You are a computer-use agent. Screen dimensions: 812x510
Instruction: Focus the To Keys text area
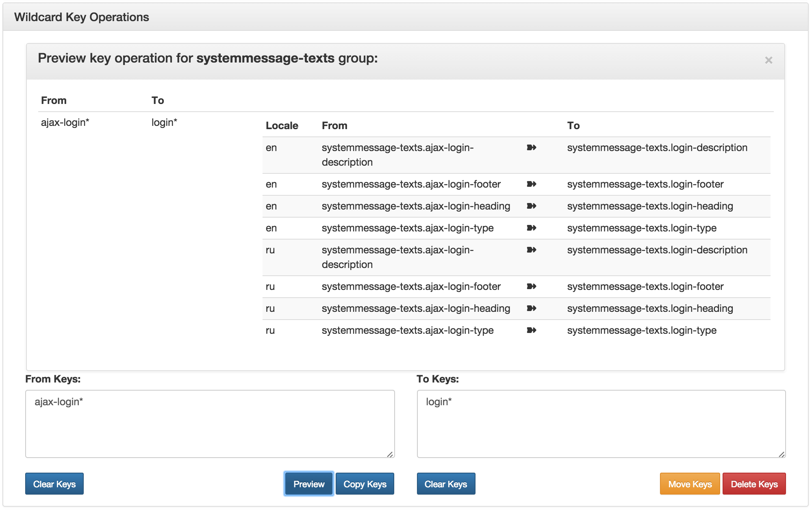[601, 424]
